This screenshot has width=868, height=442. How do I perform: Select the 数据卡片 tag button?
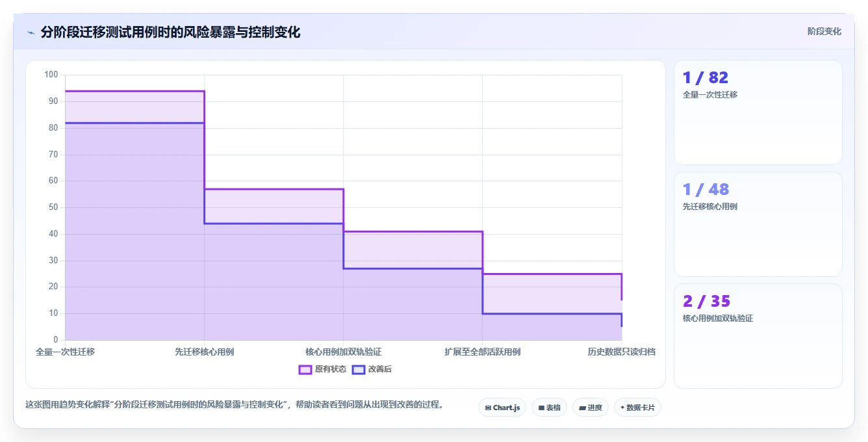[637, 408]
